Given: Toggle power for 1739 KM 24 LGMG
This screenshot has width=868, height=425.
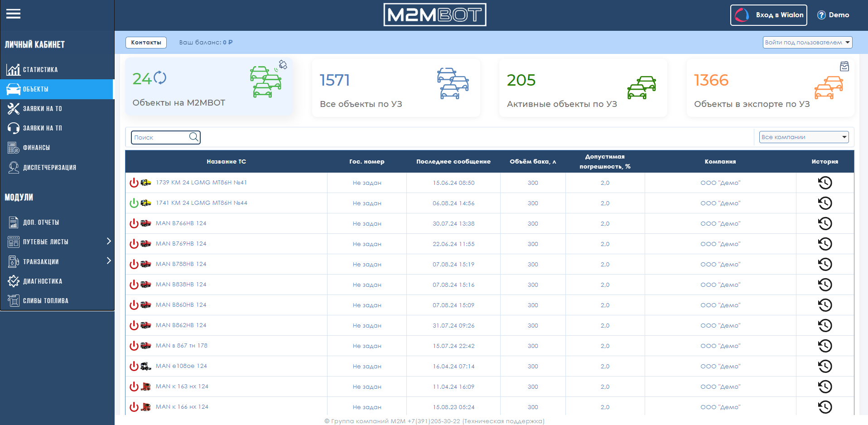Looking at the screenshot, I should [x=134, y=183].
